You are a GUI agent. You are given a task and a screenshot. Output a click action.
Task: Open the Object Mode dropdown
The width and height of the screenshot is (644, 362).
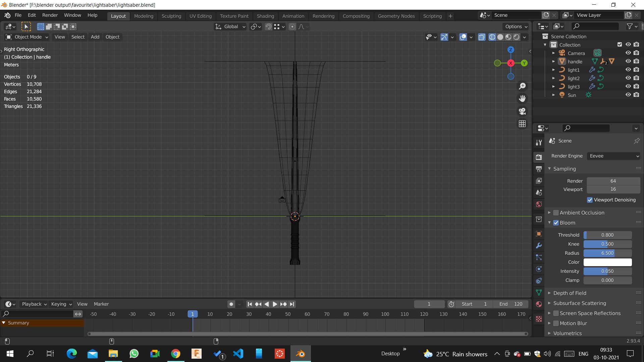point(27,37)
